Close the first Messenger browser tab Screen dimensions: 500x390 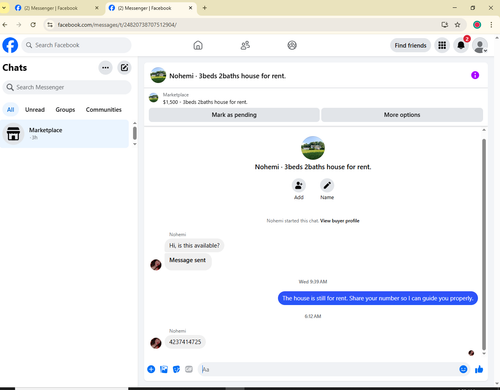point(97,8)
